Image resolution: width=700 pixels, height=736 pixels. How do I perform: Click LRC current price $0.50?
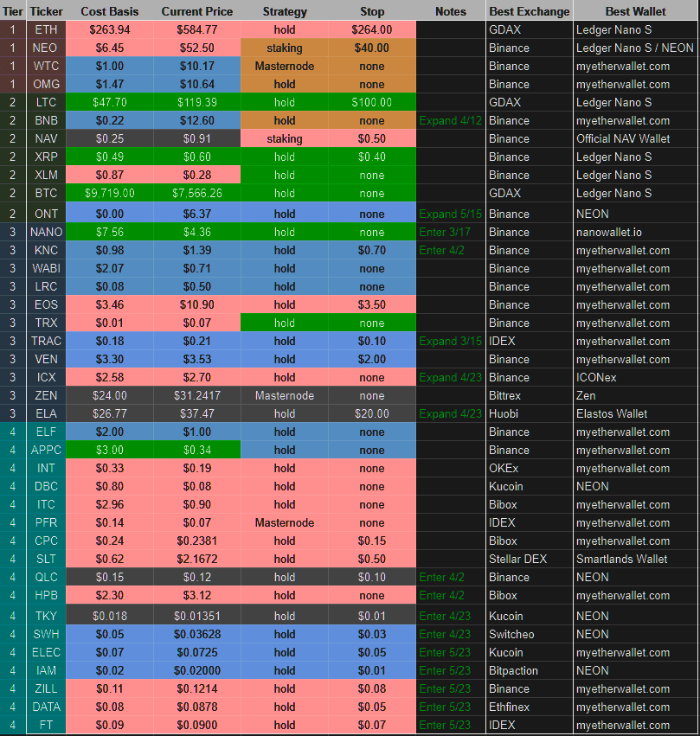click(x=196, y=286)
